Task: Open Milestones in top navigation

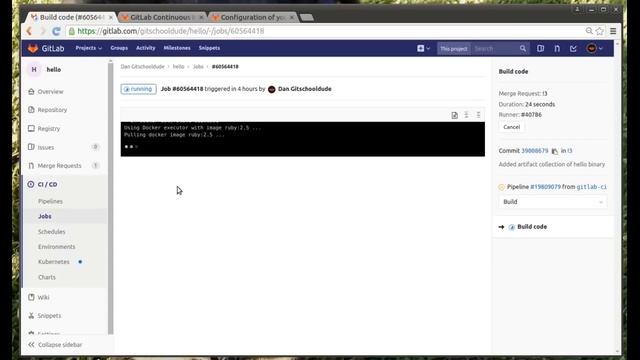Action: (177, 48)
